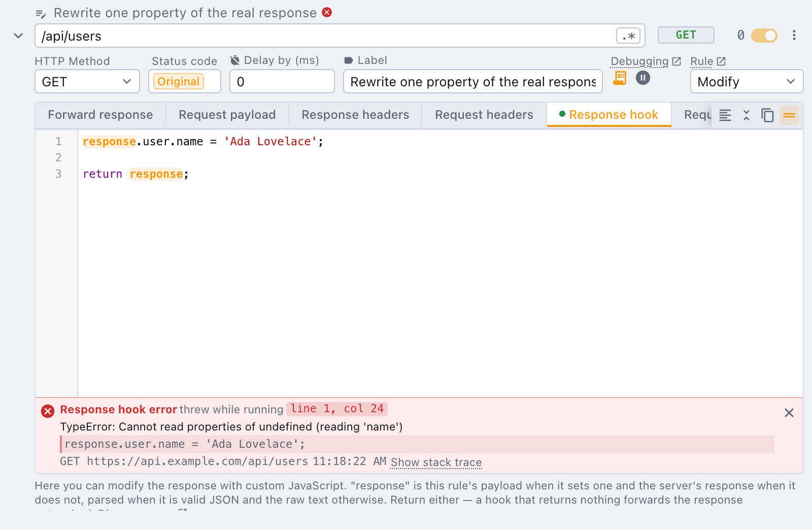The width and height of the screenshot is (812, 530).
Task: Click the pause debugging icon
Action: 643,78
